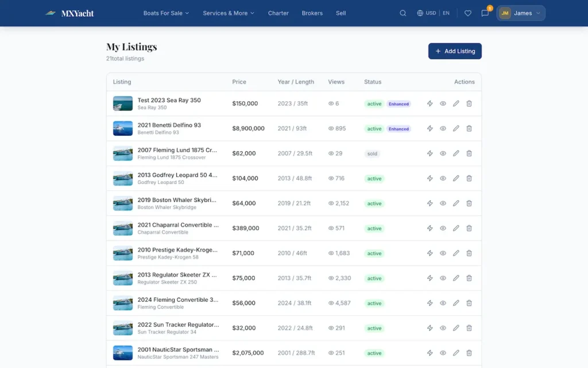Viewport: 588px width, 368px height.
Task: Boost the Test 2023 Sea Ray 350 listing
Action: 430,103
